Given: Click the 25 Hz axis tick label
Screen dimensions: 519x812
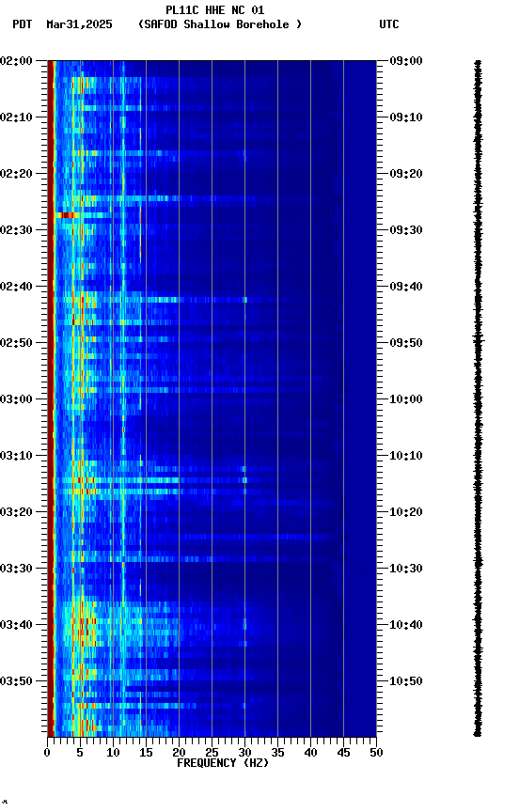Looking at the screenshot, I should (x=212, y=753).
